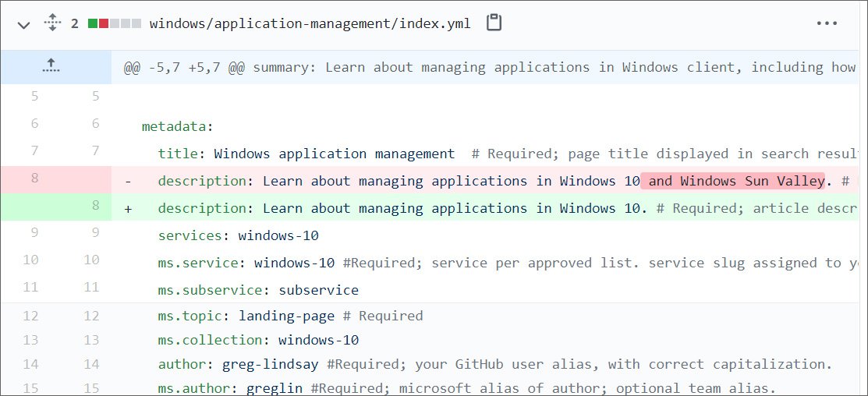Collapse the index.yml file diff chevron
Image resolution: width=868 pixels, height=396 pixels.
23,24
